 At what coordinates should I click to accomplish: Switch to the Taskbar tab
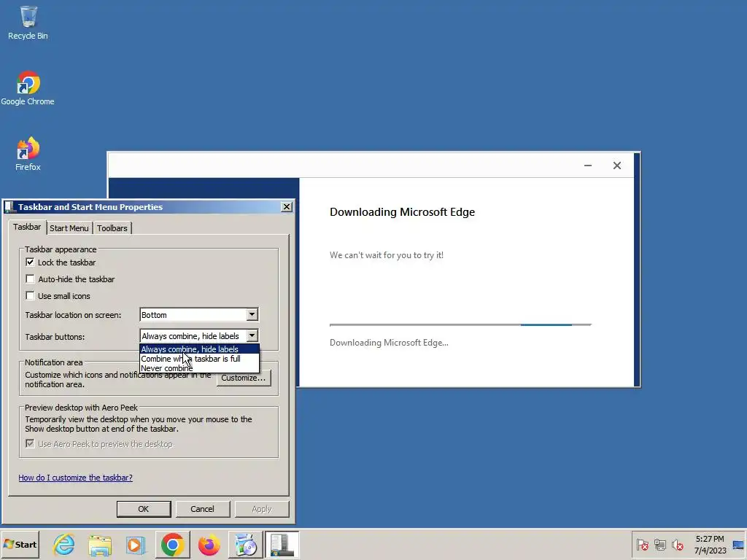click(27, 227)
